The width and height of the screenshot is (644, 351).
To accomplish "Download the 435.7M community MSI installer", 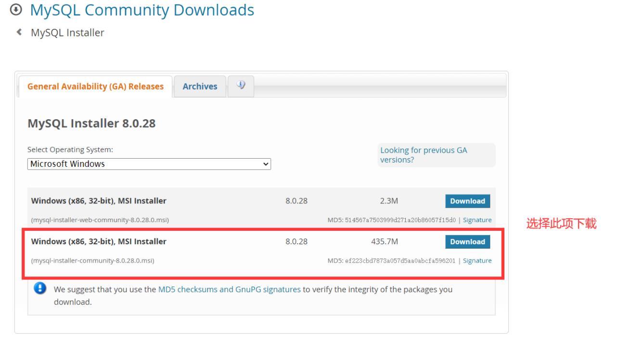I will click(x=467, y=242).
